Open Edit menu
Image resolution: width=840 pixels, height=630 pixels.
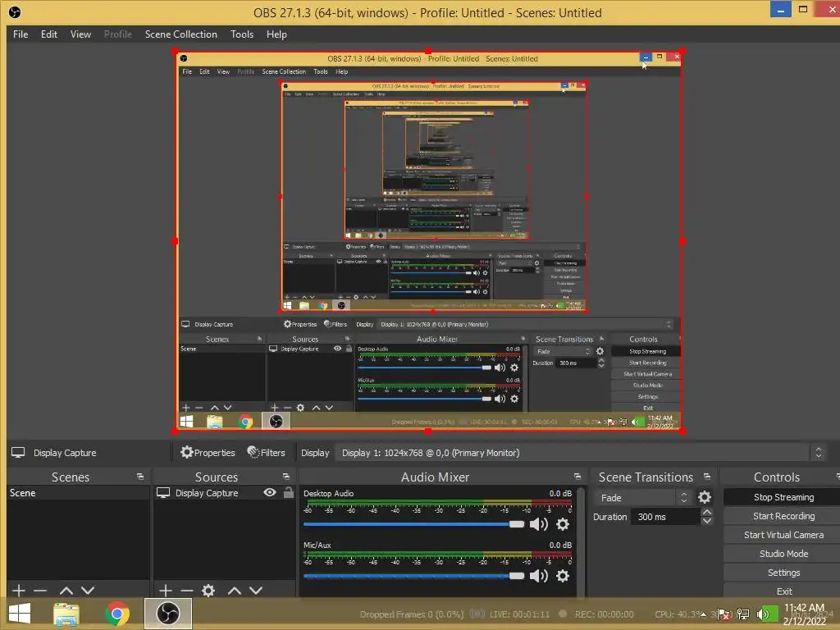click(48, 34)
